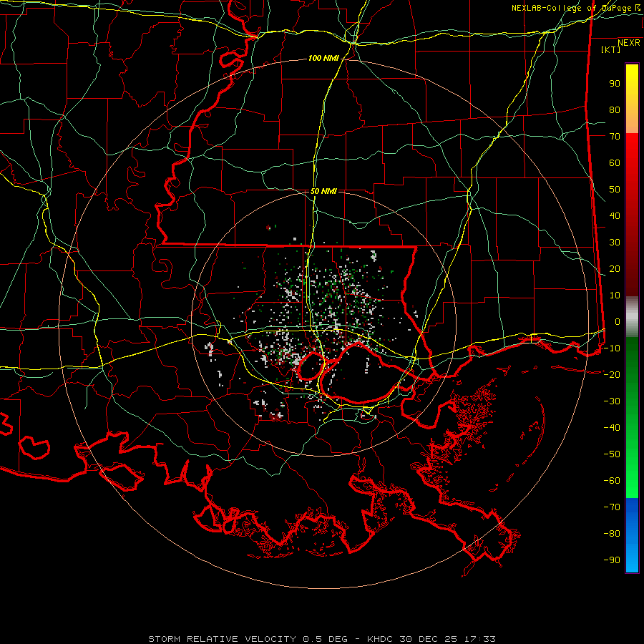Click the 100 NMI range ring label
The height and width of the screenshot is (644, 644).
[x=323, y=59]
